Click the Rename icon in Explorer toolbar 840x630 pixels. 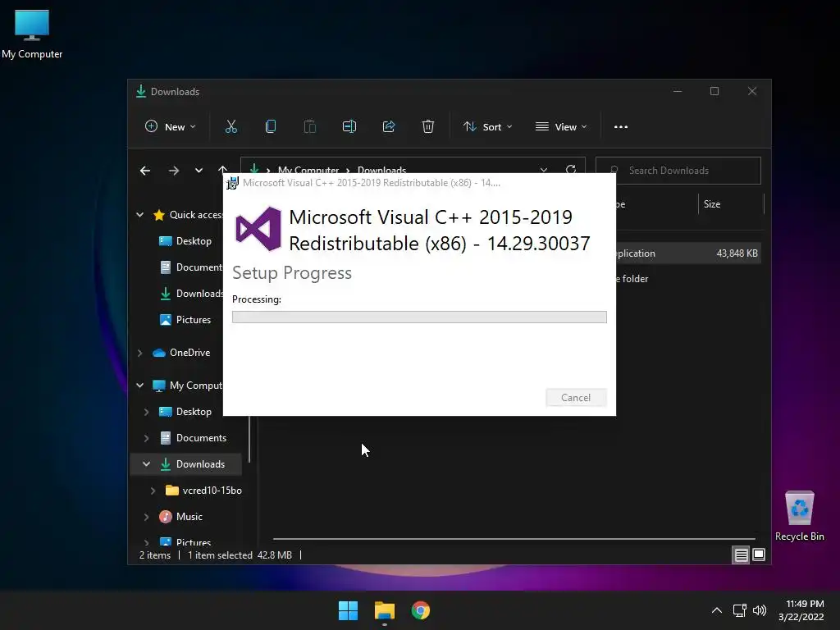coord(349,127)
